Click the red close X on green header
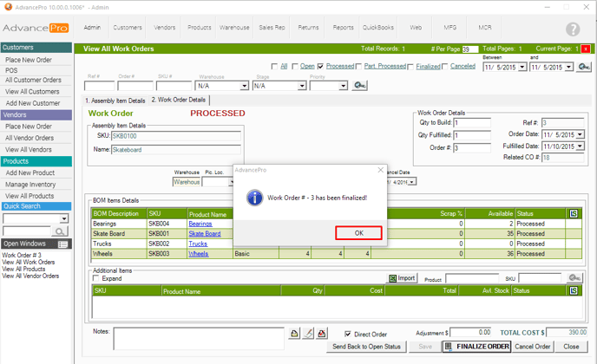This screenshot has width=597, height=364. pos(586,49)
